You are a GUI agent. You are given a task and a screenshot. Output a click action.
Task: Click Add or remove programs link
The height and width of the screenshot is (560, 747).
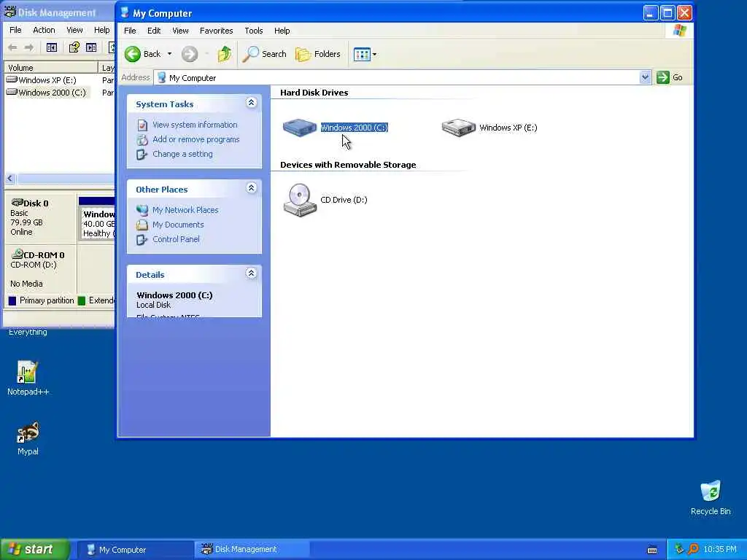click(196, 139)
